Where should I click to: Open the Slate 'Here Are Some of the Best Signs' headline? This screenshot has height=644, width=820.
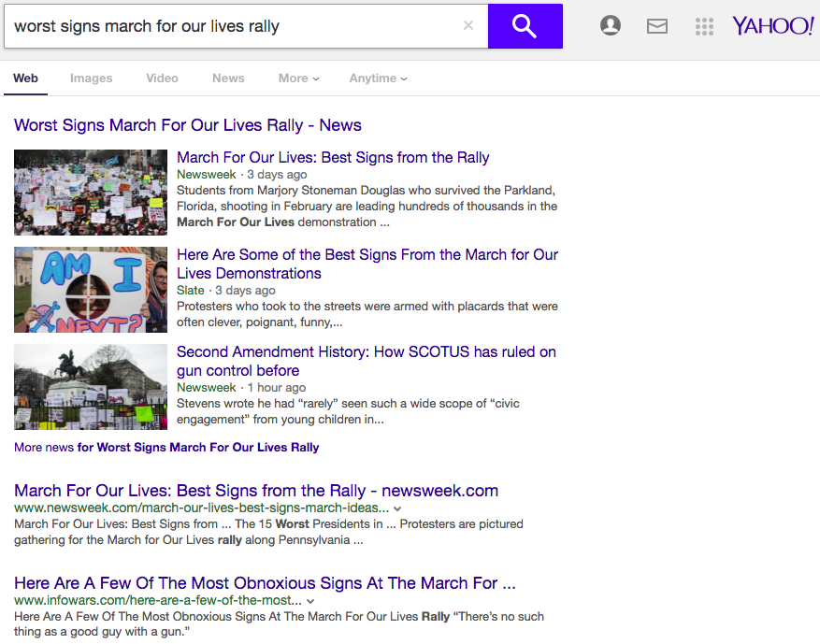pyautogui.click(x=367, y=264)
